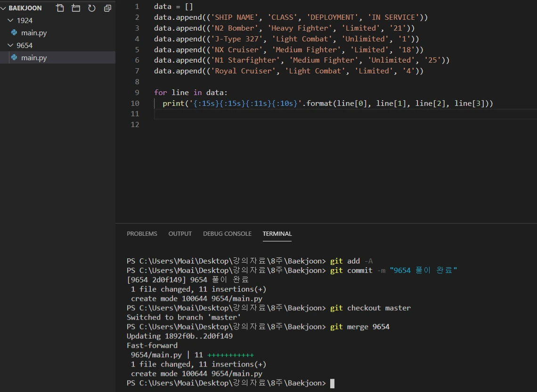Viewport: 537px width, 392px height.
Task: Click the Python icon of main.py under 9654
Action: coord(14,57)
